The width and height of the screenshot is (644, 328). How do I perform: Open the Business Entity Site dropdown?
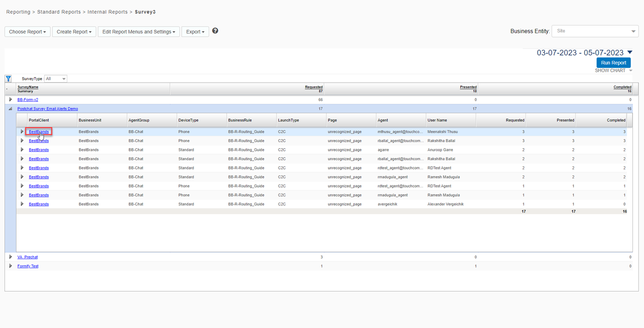[595, 31]
